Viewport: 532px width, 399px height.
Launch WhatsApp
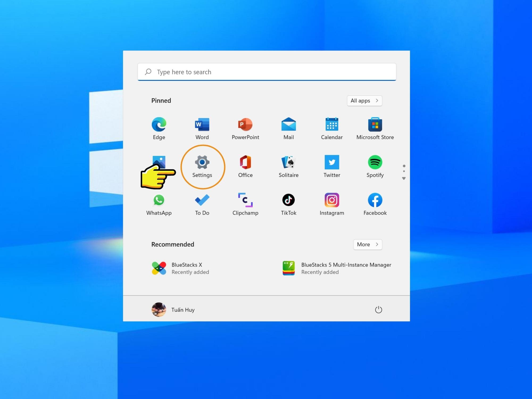159,203
